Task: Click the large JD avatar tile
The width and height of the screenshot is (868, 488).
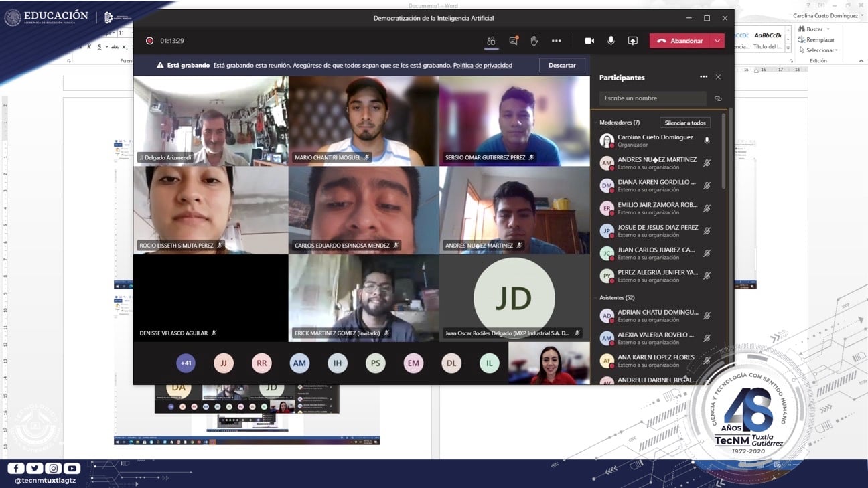Action: (x=514, y=299)
